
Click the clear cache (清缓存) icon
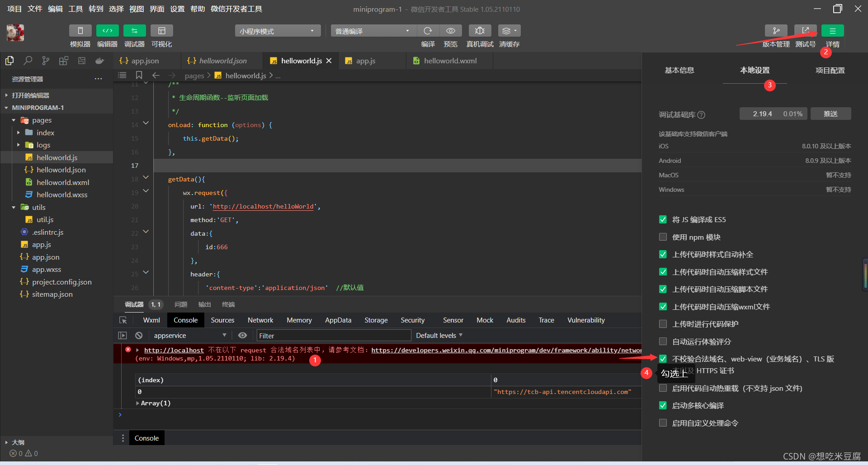[x=509, y=31]
